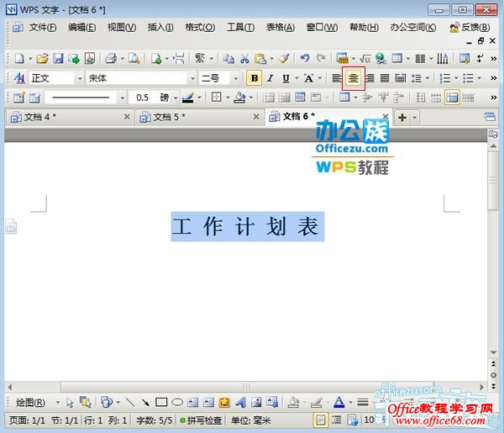Image resolution: width=504 pixels, height=433 pixels.
Task: Expand the new tab dropdown arrow
Action: (x=415, y=117)
